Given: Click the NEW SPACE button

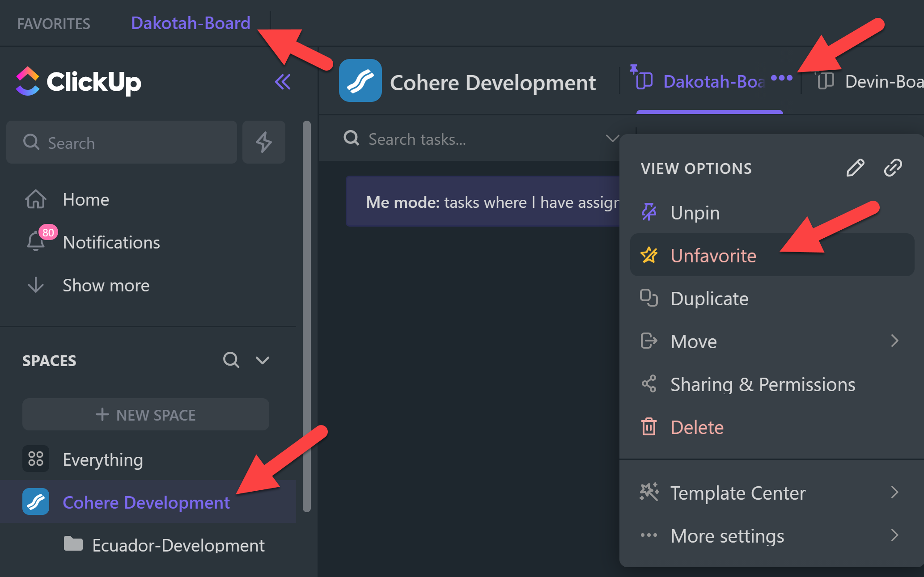Looking at the screenshot, I should (x=146, y=415).
